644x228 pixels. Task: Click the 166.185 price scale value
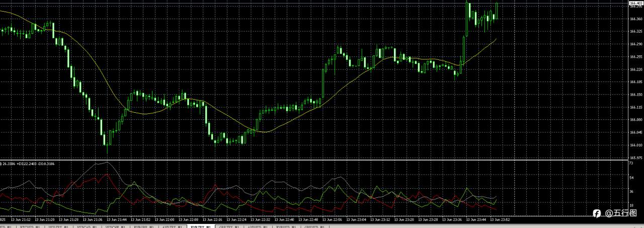point(635,82)
